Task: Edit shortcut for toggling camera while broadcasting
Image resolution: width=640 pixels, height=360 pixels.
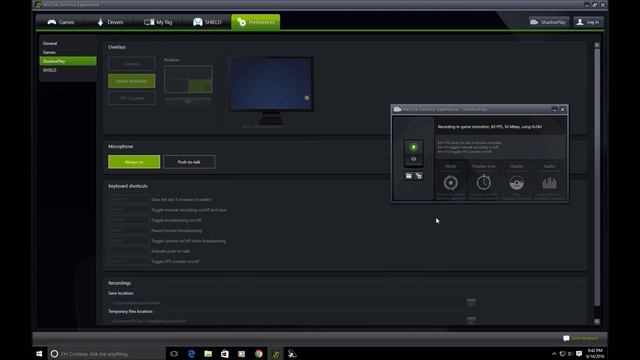Action: pyautogui.click(x=129, y=241)
